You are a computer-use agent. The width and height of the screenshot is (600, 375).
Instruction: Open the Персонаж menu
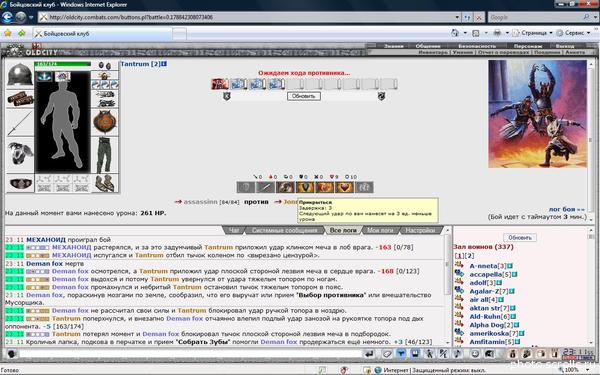pyautogui.click(x=527, y=46)
